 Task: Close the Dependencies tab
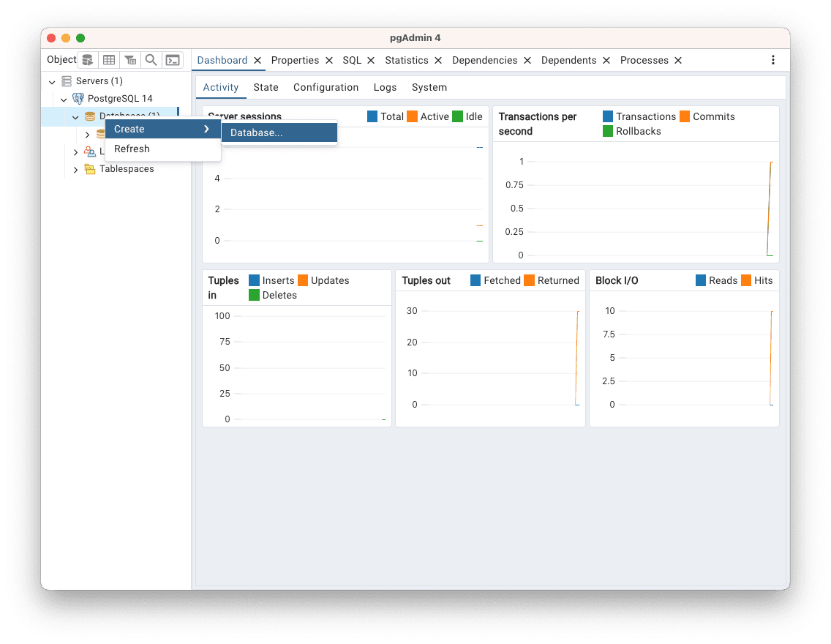click(527, 61)
